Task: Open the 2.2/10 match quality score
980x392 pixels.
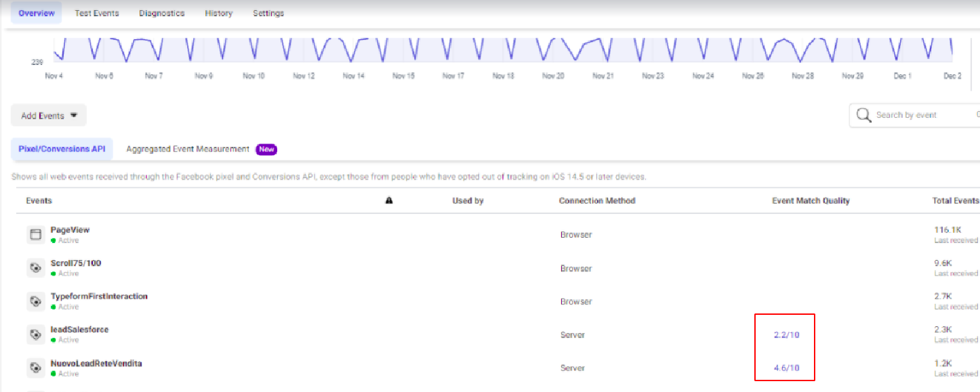Action: click(786, 335)
